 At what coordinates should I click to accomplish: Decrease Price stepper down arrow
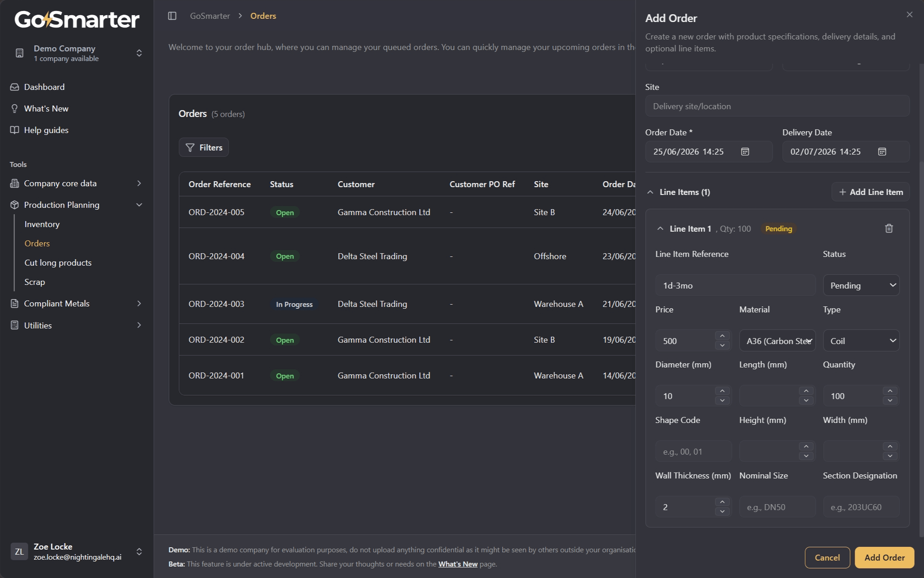[x=722, y=346]
